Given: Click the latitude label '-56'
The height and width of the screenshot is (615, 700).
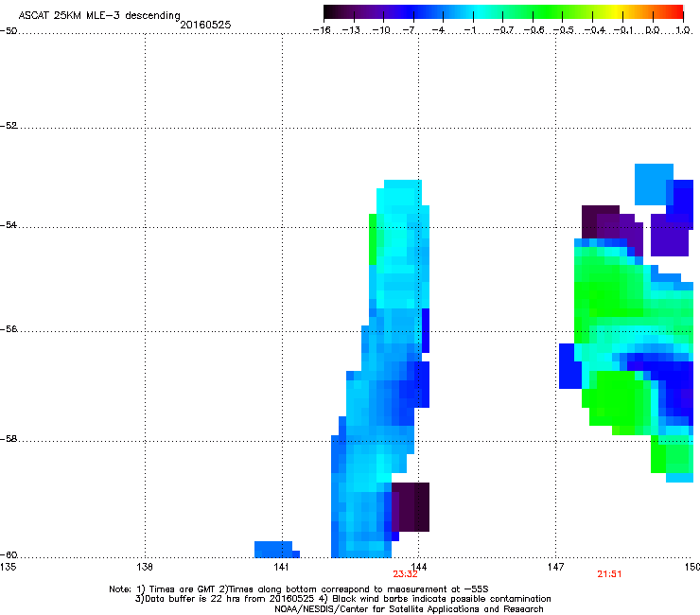Looking at the screenshot, I should pyautogui.click(x=9, y=329).
